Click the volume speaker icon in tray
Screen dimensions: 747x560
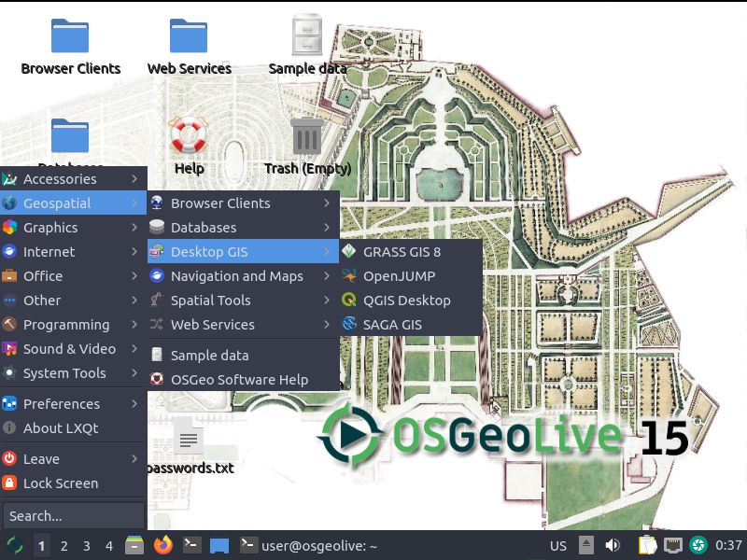[613, 545]
